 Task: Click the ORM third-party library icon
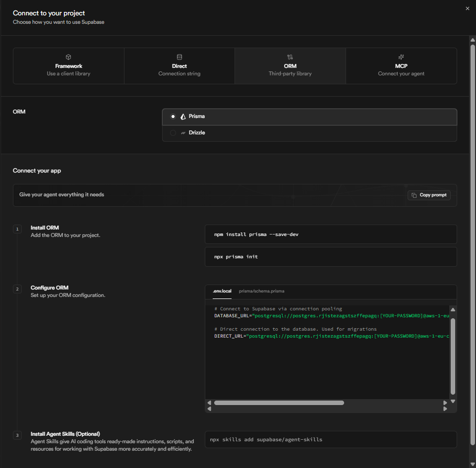click(290, 57)
